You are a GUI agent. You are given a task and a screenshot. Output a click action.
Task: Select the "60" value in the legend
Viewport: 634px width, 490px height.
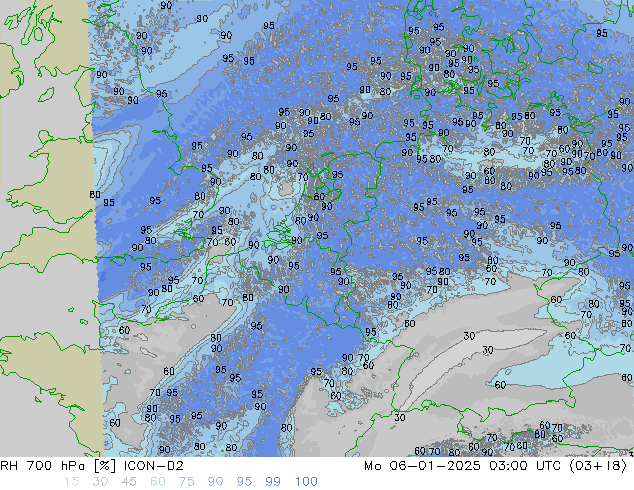pyautogui.click(x=158, y=482)
